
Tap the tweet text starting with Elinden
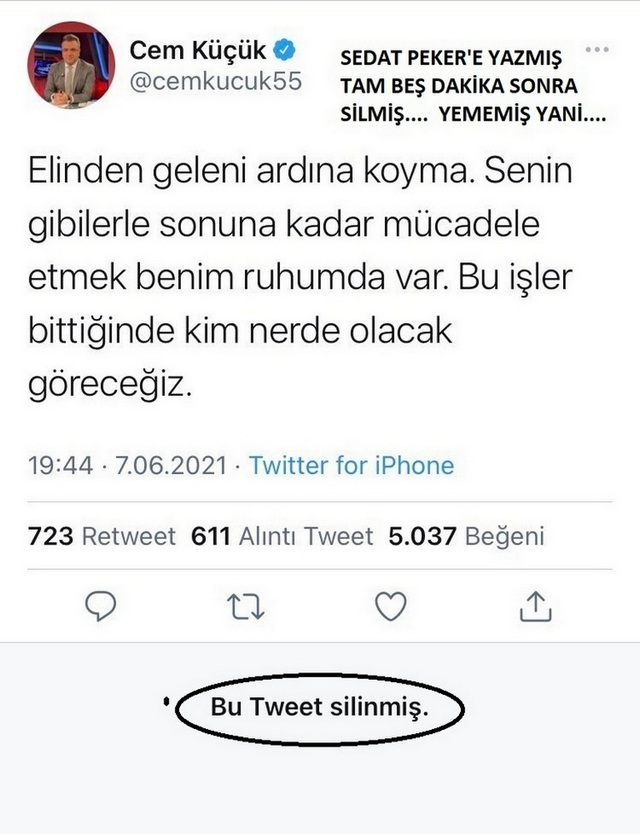coord(300,278)
